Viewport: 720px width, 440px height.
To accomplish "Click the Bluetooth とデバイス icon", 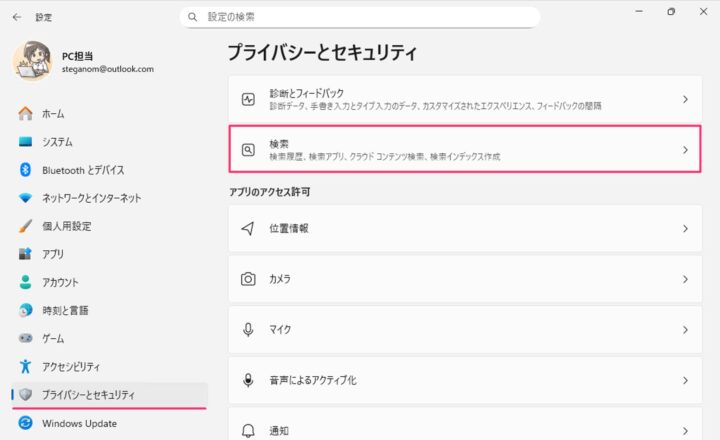I will tap(26, 170).
